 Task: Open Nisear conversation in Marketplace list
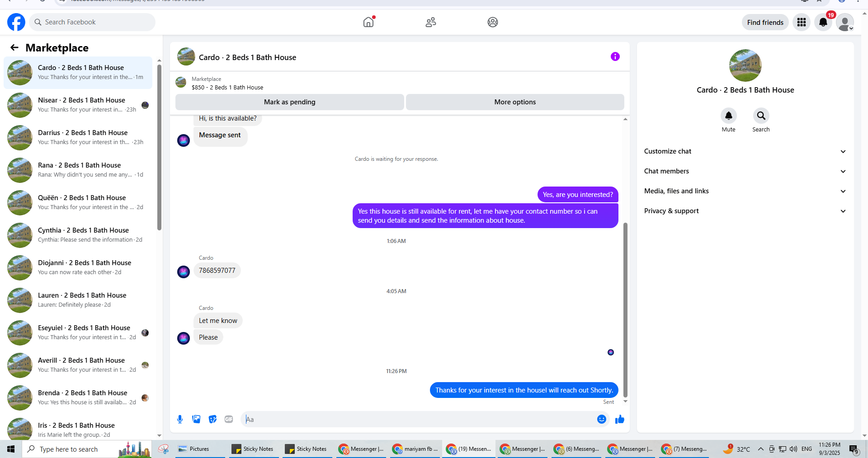(x=78, y=105)
